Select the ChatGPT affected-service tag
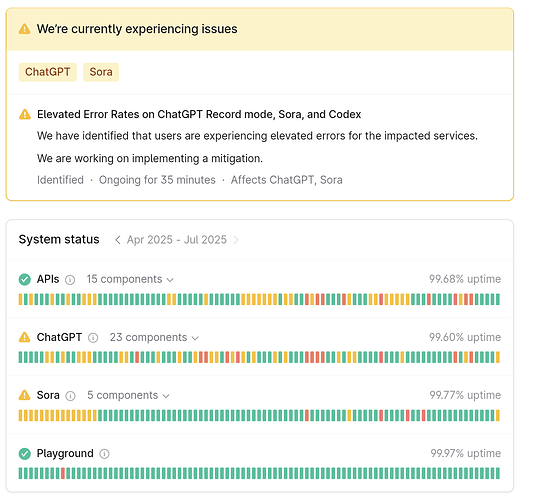Viewport: 545px width, 500px height. point(48,72)
